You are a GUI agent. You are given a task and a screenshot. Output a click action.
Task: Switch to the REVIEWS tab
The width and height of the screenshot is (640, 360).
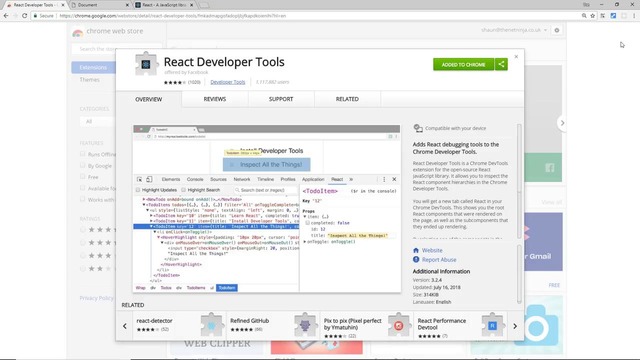(215, 99)
